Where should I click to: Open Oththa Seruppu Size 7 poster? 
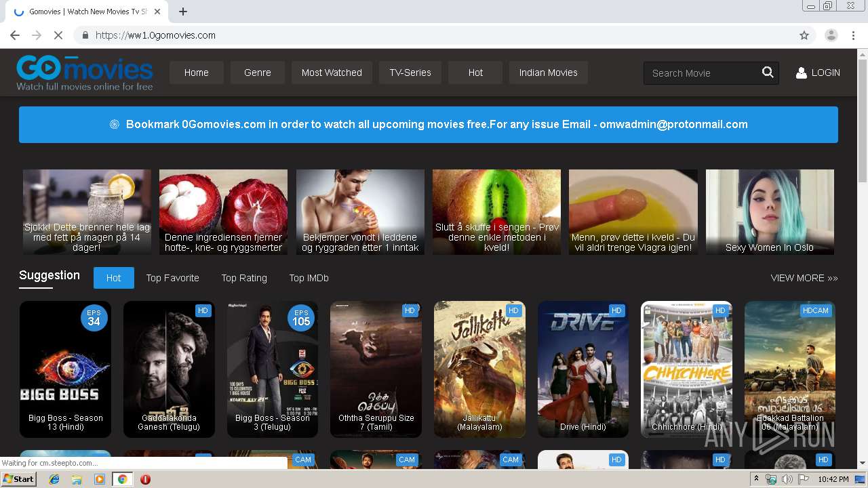[x=376, y=369]
